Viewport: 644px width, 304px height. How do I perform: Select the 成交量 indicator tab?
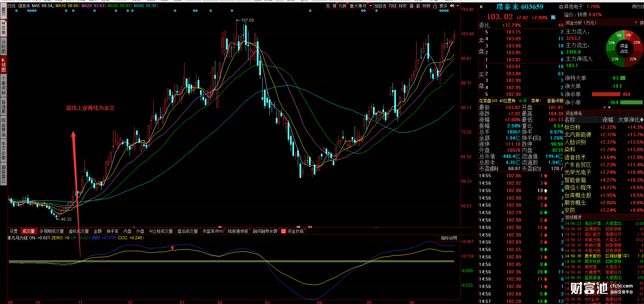click(28, 231)
